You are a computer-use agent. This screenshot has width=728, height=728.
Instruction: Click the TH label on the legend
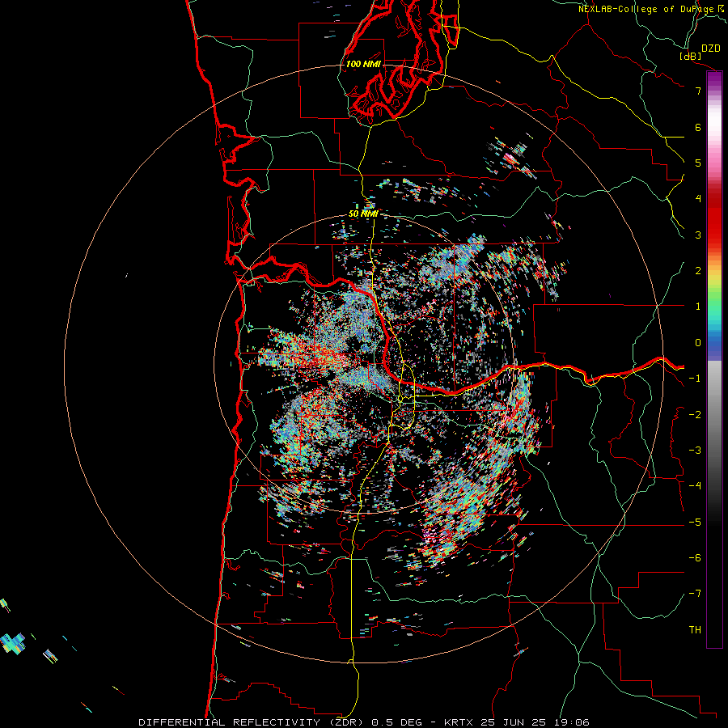click(695, 630)
